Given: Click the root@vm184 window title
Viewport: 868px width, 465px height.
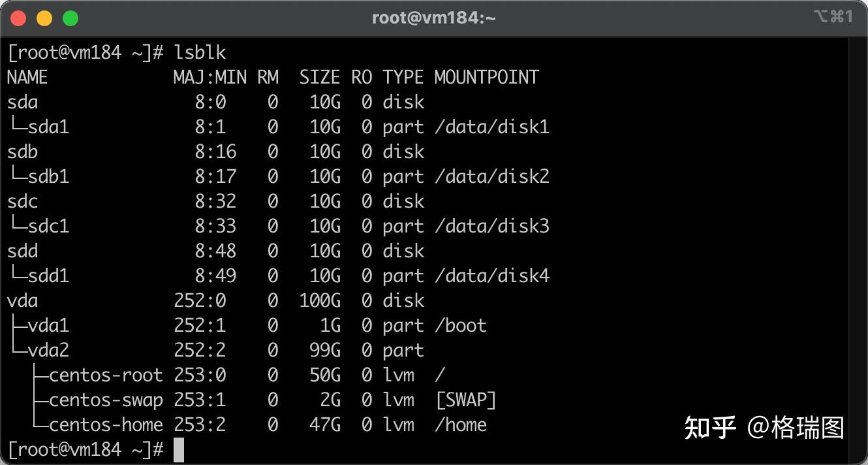Looking at the screenshot, I should (434, 18).
